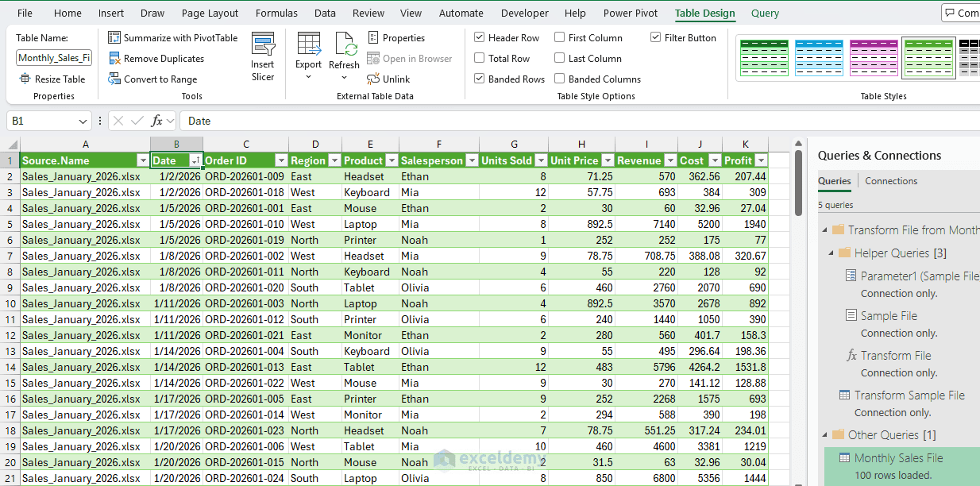980x486 pixels.
Task: Apply the blue table style swatch
Action: click(819, 58)
